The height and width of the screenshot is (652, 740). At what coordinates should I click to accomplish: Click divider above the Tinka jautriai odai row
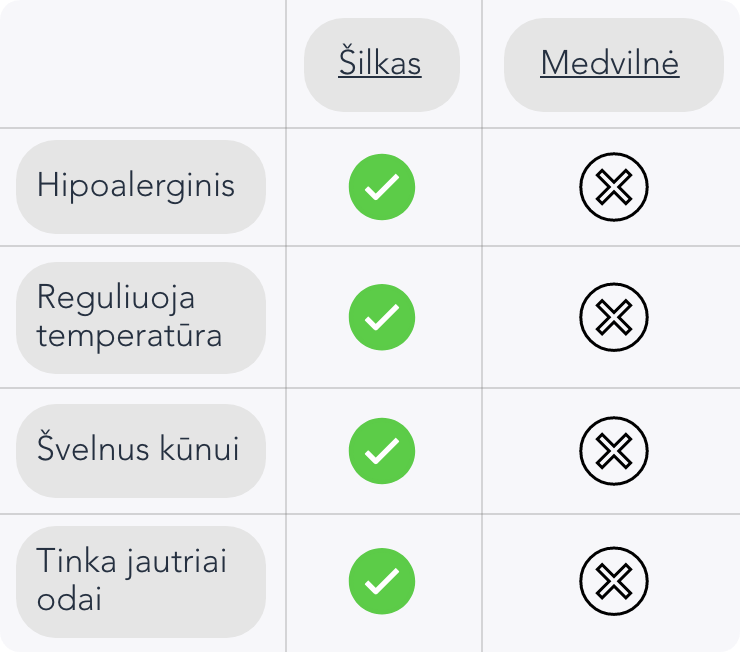(x=370, y=514)
